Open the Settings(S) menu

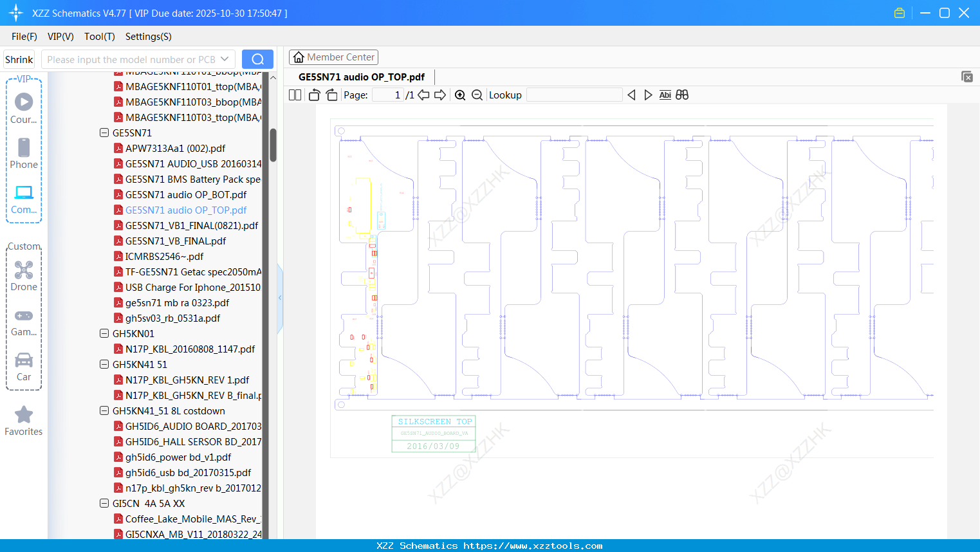click(x=149, y=37)
